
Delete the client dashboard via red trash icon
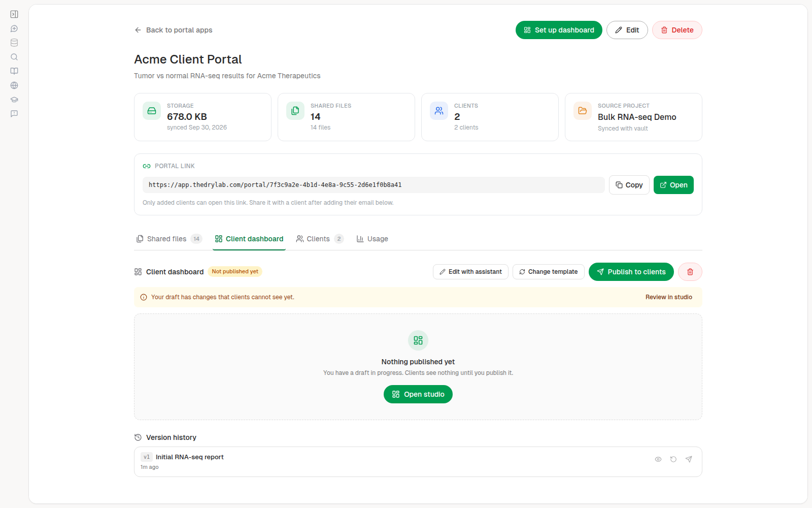click(690, 272)
